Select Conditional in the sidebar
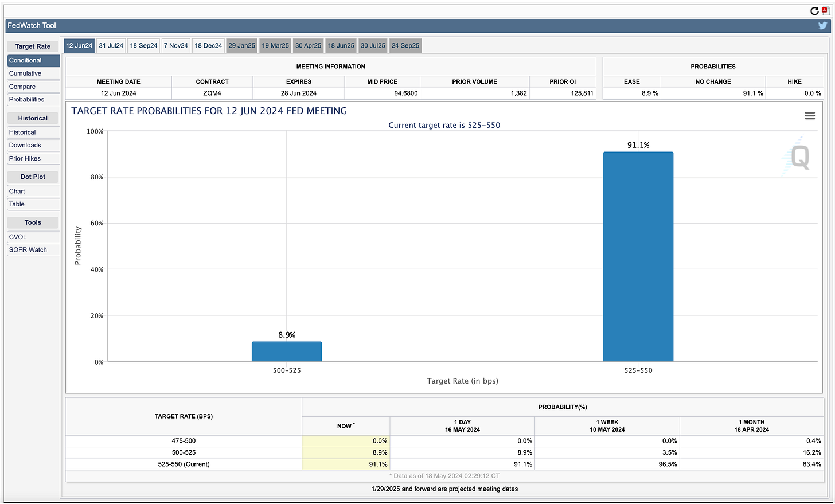Viewport: 835px width, 504px height. pyautogui.click(x=33, y=60)
